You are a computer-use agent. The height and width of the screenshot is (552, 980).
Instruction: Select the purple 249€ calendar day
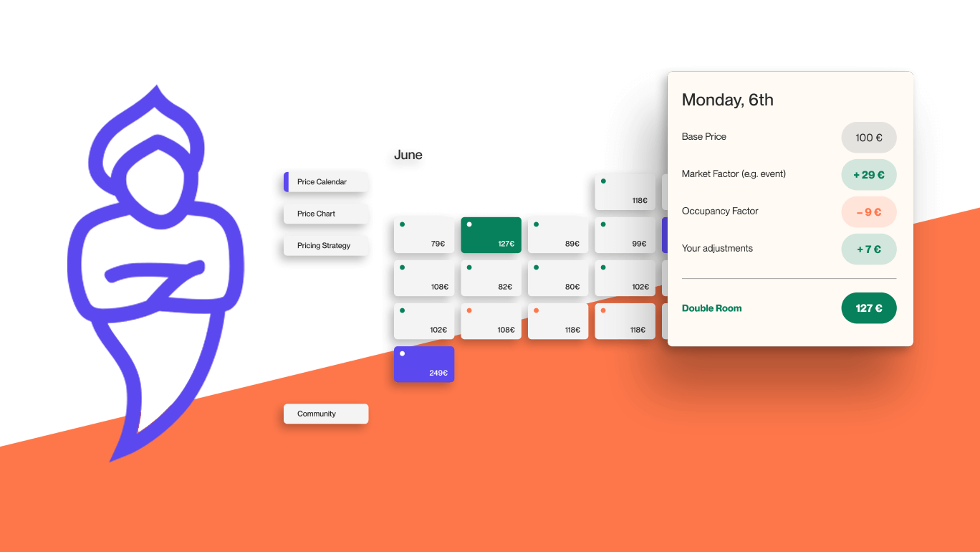(424, 364)
